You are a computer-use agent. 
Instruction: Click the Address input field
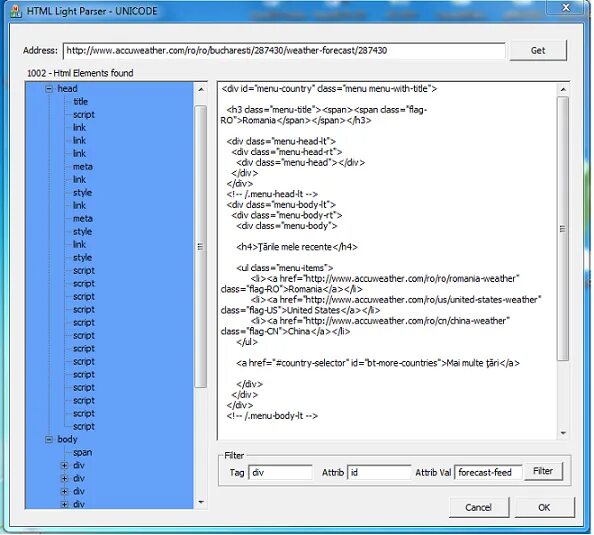(284, 50)
